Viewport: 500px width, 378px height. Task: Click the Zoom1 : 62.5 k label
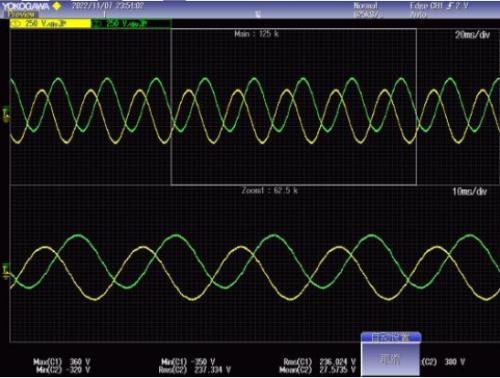(x=270, y=191)
